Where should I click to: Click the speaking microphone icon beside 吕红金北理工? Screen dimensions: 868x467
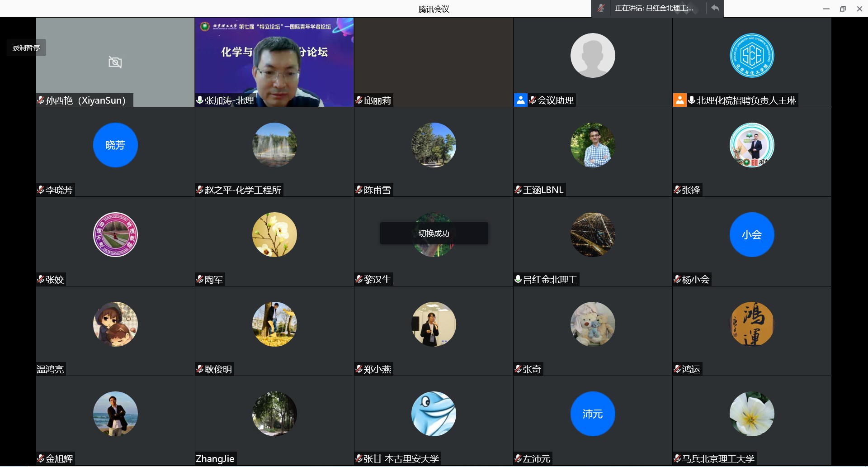pos(518,279)
